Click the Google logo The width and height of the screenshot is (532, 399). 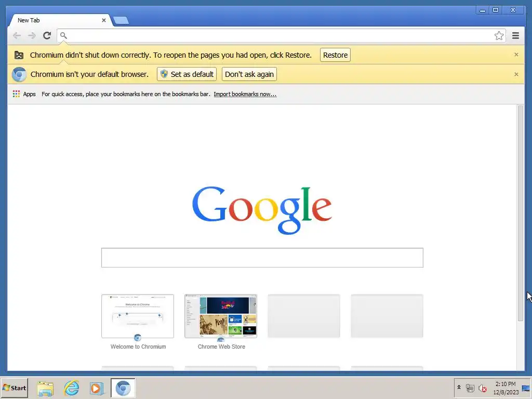click(x=262, y=210)
